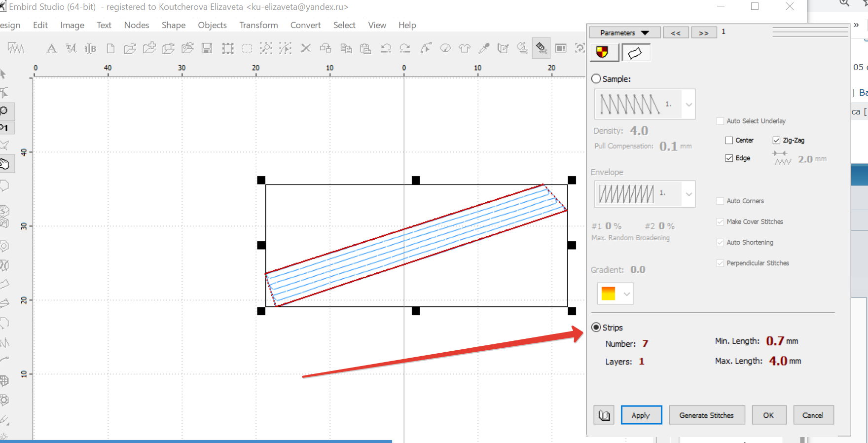Click the Max. Length value 4.0
This screenshot has height=443, width=868.
pyautogui.click(x=778, y=361)
